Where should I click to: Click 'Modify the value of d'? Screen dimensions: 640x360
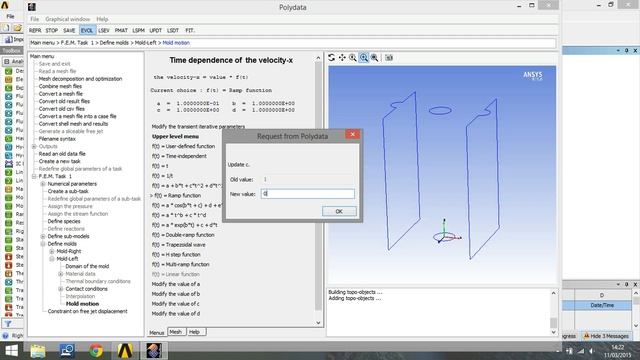pyautogui.click(x=176, y=313)
